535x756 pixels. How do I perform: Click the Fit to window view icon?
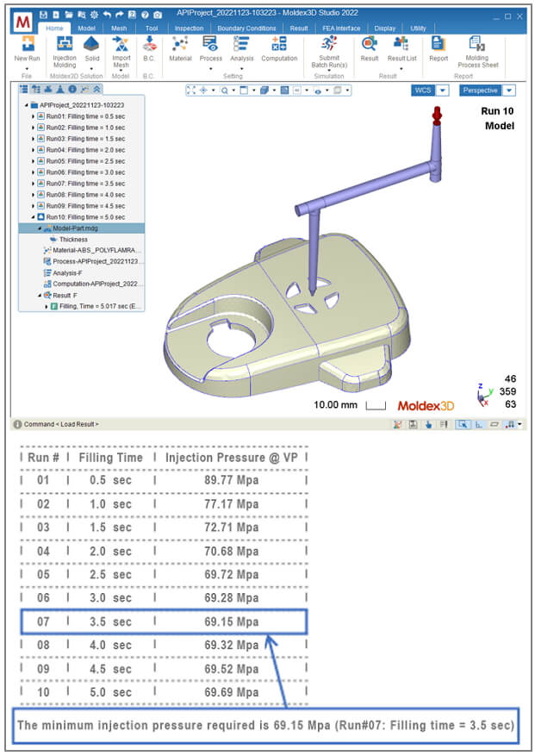tap(191, 91)
